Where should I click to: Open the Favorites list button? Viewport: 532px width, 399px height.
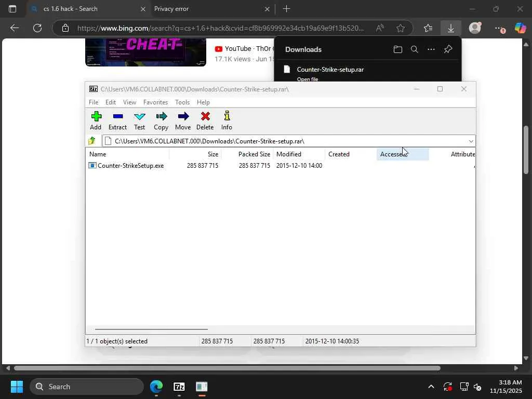pyautogui.click(x=428, y=28)
